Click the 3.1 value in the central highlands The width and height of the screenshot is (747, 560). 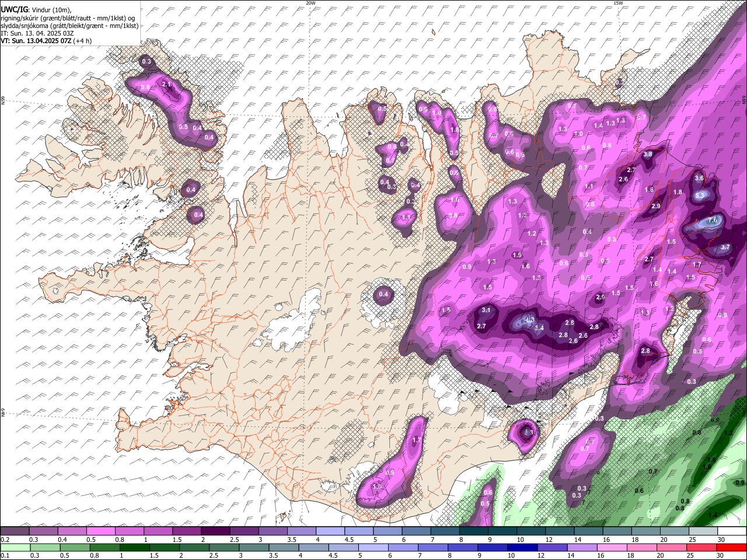pyautogui.click(x=486, y=310)
